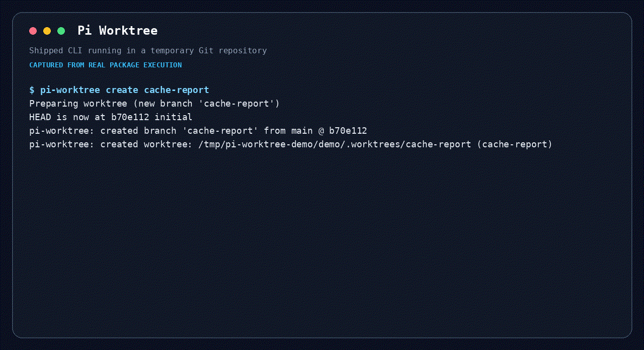Click the word 'main' in branch line
This screenshot has height=350, width=644.
(302, 131)
